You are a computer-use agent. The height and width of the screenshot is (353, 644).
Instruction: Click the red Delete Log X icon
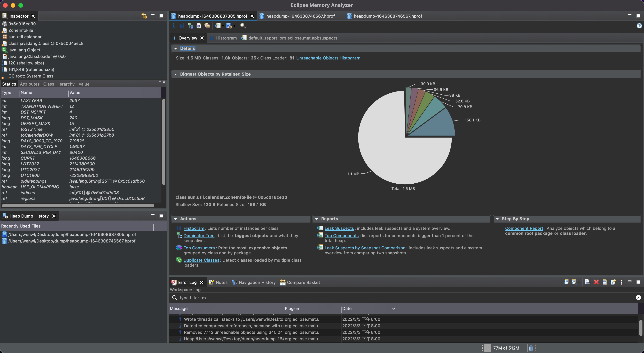596,282
